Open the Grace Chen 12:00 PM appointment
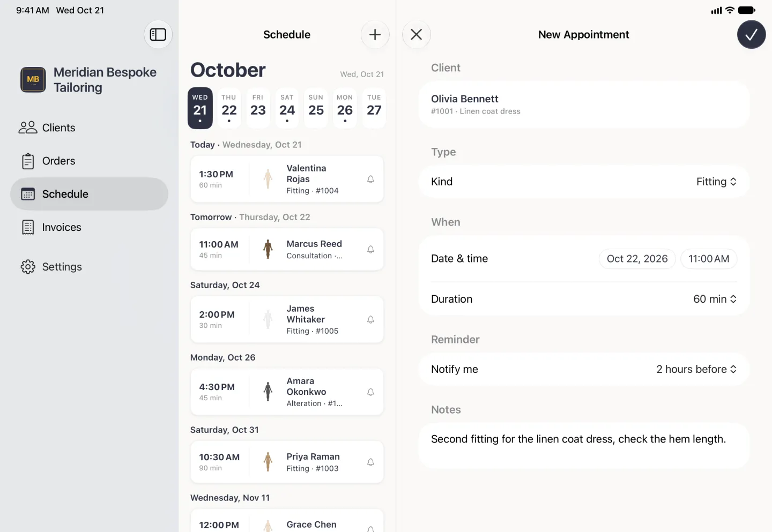 [x=287, y=521]
